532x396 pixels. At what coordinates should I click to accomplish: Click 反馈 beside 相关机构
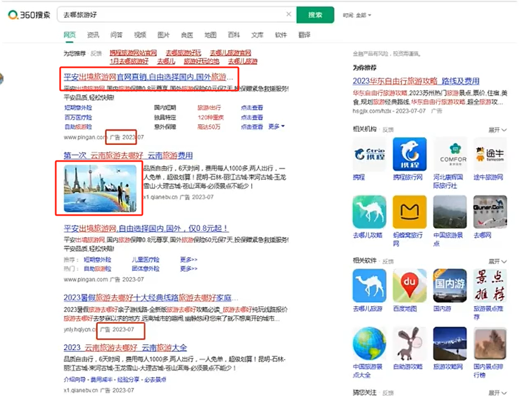388,130
